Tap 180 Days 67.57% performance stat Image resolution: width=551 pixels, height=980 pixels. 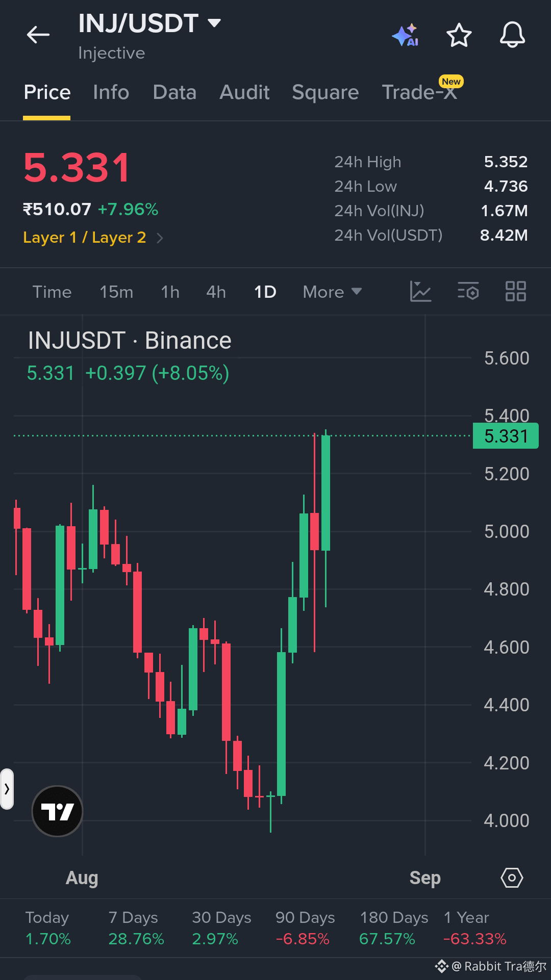[394, 928]
